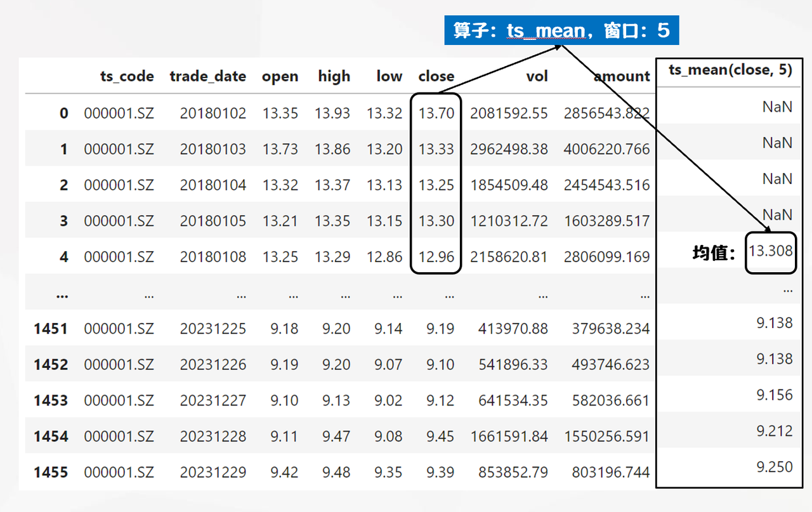Select the ts_mean(close, 5) column header

(x=730, y=70)
